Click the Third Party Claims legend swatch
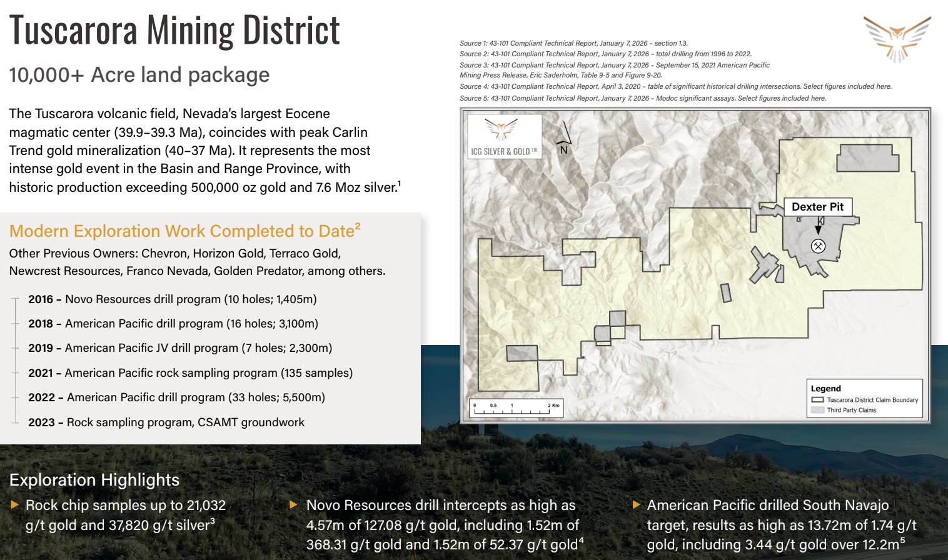 (x=817, y=410)
